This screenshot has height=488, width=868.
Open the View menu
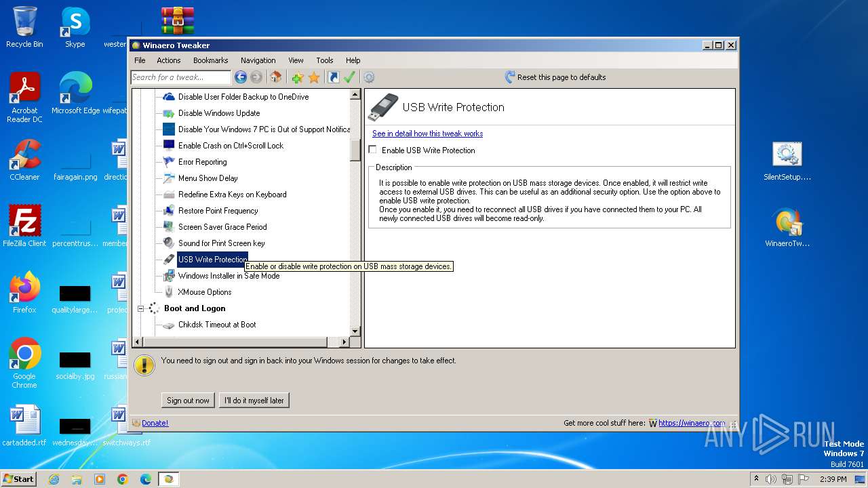click(296, 60)
